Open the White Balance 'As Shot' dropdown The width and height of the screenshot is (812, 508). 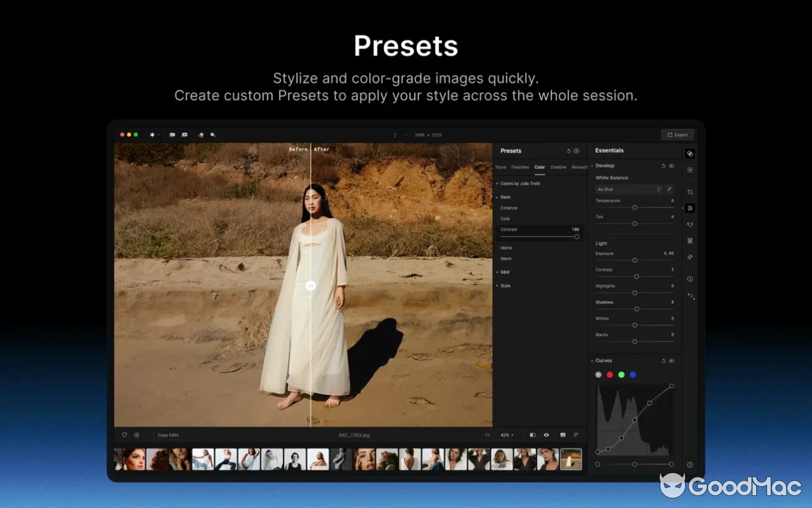click(x=628, y=189)
